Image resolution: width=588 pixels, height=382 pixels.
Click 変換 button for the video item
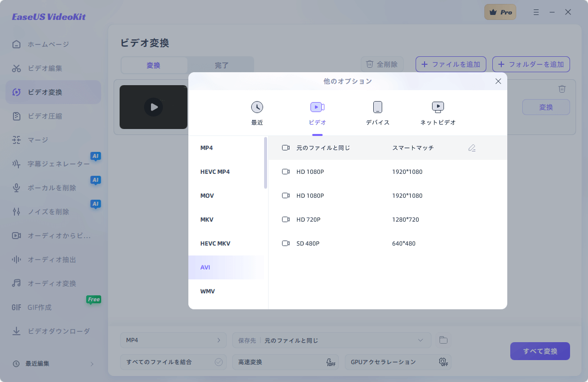tap(546, 107)
